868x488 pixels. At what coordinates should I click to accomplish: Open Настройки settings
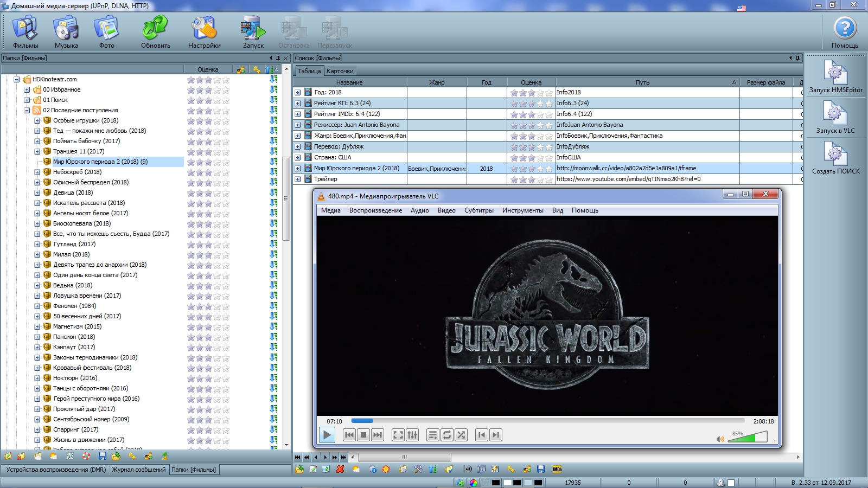coord(205,31)
